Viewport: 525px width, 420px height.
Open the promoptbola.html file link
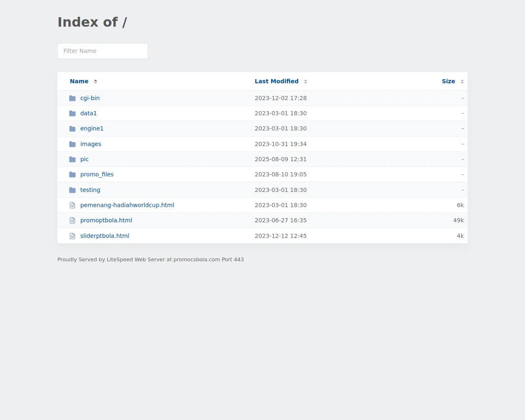point(106,220)
